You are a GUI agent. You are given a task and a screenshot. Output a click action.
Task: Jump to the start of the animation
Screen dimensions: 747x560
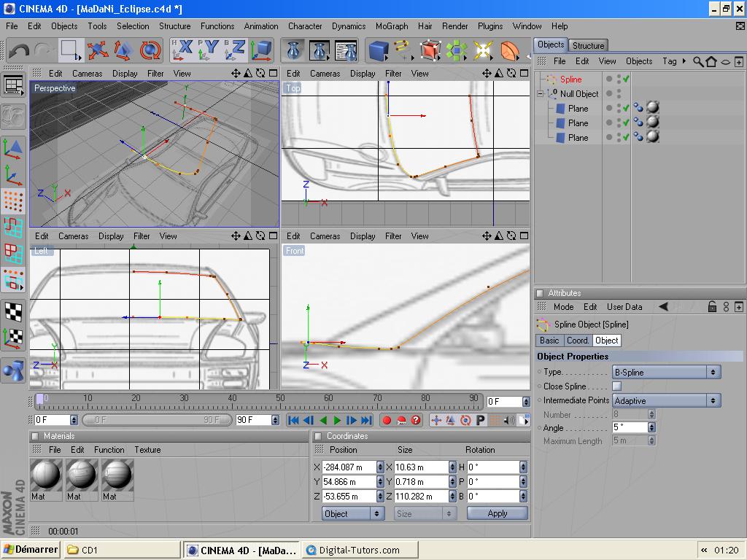[x=293, y=420]
